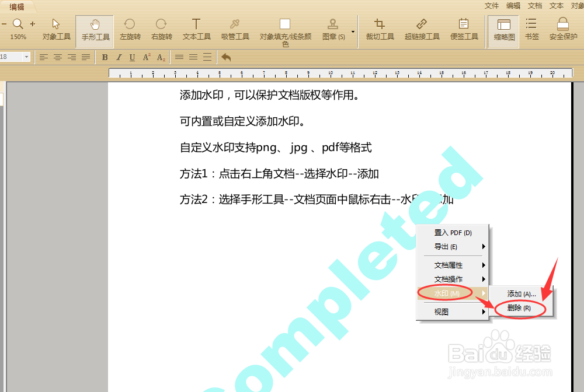The width and height of the screenshot is (584, 392).
Task: Apply subscript formatting
Action: (x=161, y=57)
